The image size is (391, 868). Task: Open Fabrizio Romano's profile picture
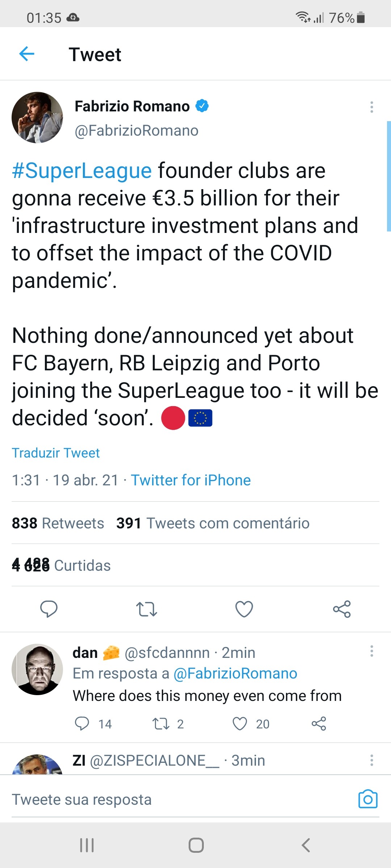click(37, 118)
